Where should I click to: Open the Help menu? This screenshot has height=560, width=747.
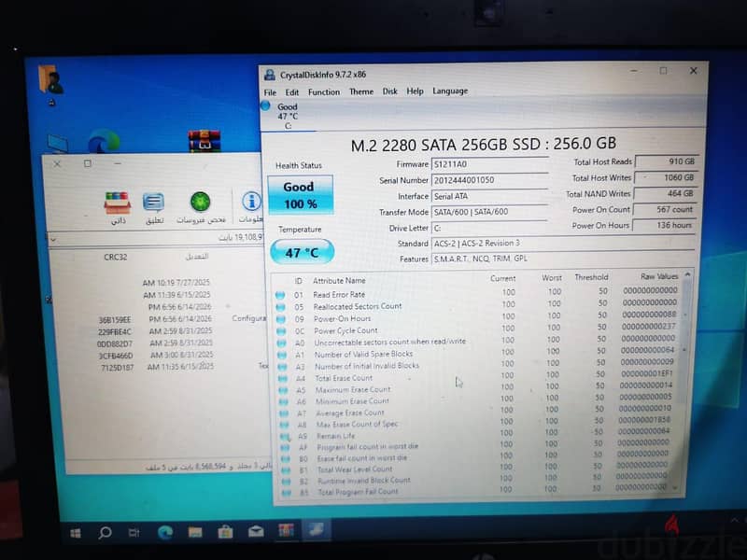tap(415, 91)
